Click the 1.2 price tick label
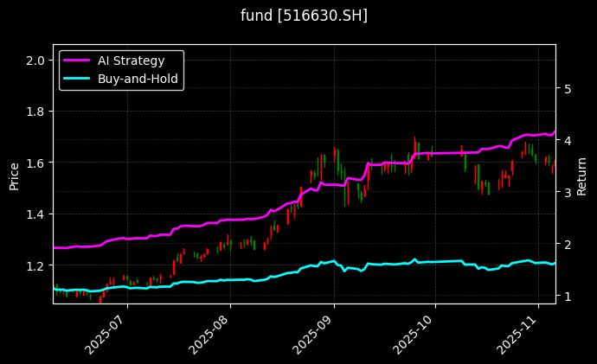 tap(36, 265)
